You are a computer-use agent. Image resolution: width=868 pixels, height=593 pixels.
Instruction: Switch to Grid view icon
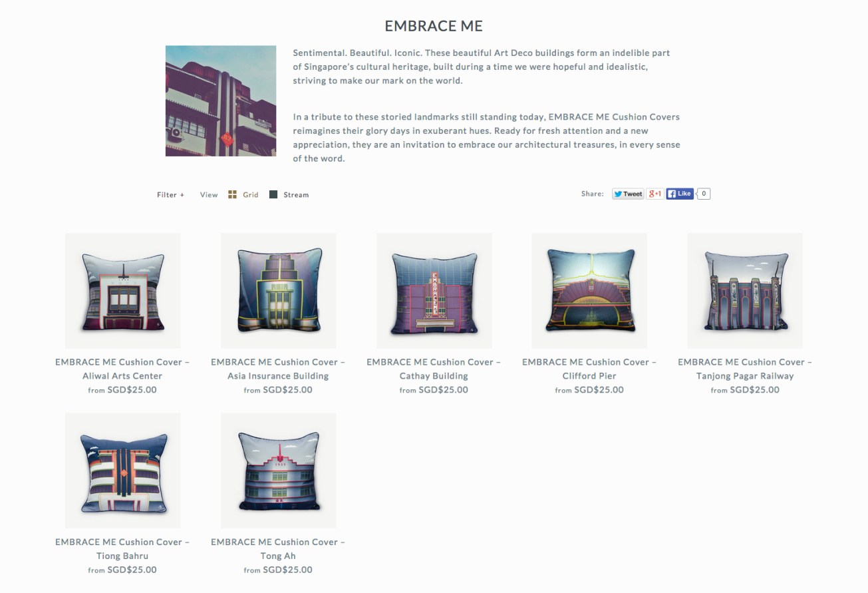pyautogui.click(x=232, y=194)
